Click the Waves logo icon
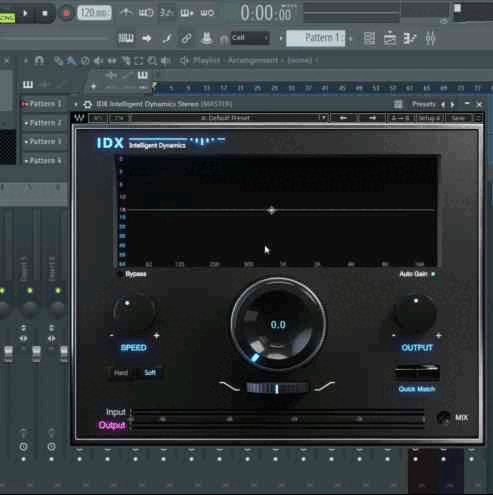Image resolution: width=493 pixels, height=495 pixels. [x=79, y=118]
